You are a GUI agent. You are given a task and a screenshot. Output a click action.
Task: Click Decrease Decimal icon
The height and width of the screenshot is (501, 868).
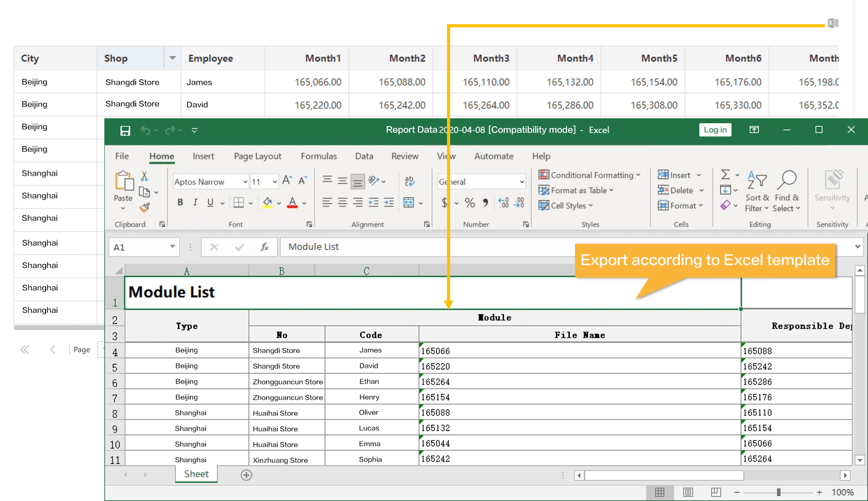(519, 203)
